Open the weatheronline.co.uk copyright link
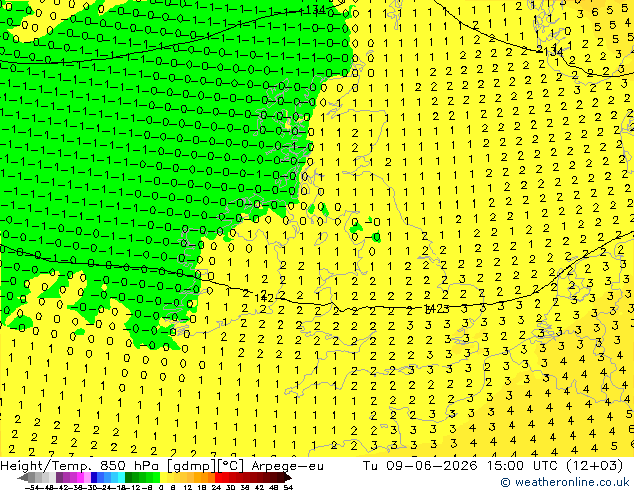634x490 pixels. (x=565, y=482)
